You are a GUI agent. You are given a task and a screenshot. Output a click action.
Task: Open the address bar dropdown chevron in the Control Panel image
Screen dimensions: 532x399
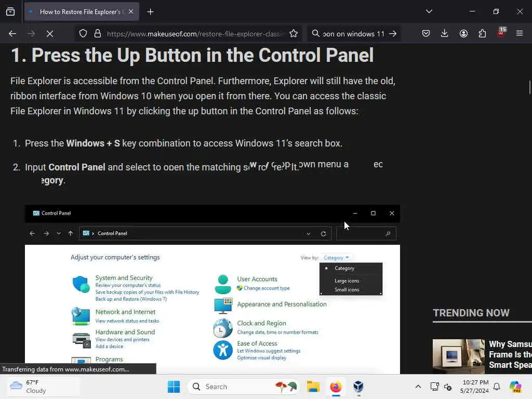coord(308,234)
